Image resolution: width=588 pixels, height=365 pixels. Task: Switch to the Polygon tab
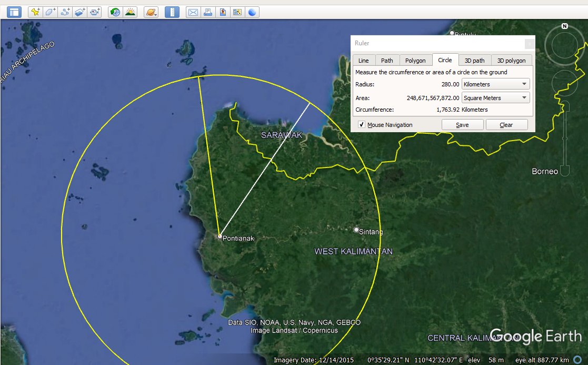(415, 61)
